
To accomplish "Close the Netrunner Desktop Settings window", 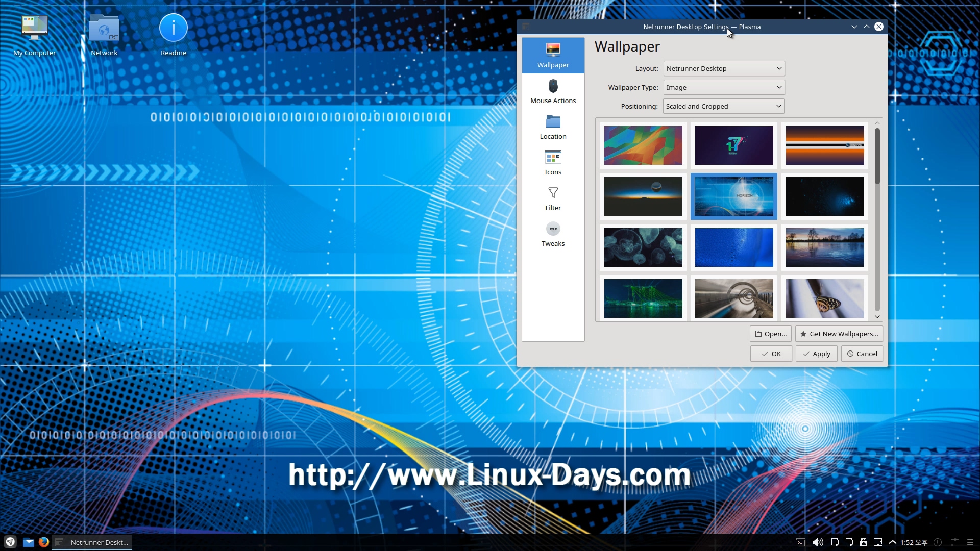I will pos(879,27).
